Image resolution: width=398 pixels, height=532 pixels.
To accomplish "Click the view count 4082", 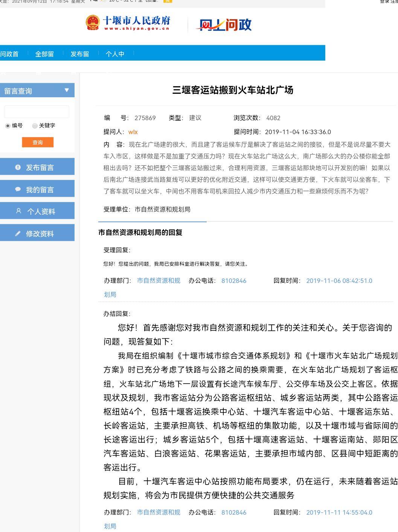I will coord(273,118).
